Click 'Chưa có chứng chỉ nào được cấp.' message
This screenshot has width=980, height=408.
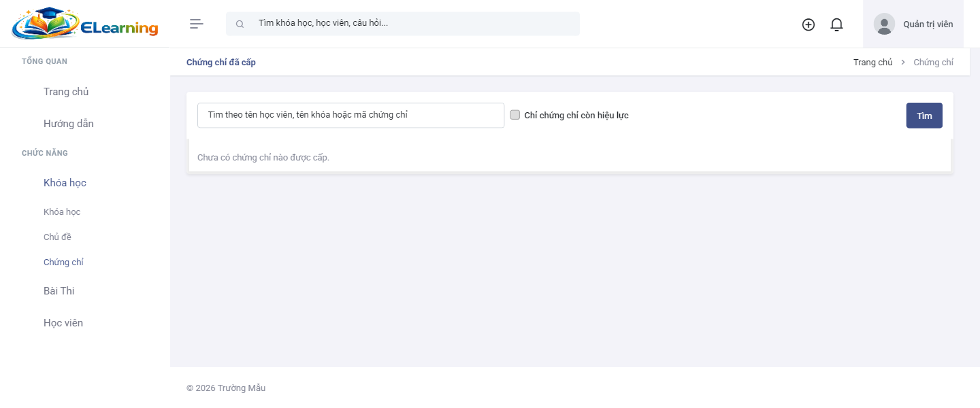tap(263, 158)
